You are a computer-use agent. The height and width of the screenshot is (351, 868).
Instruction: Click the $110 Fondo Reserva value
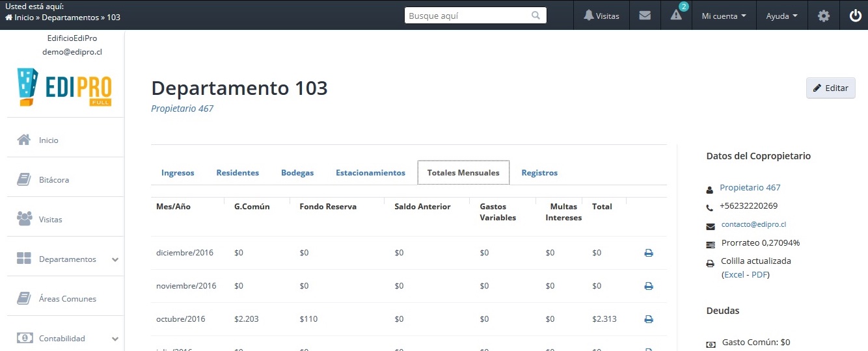(308, 319)
